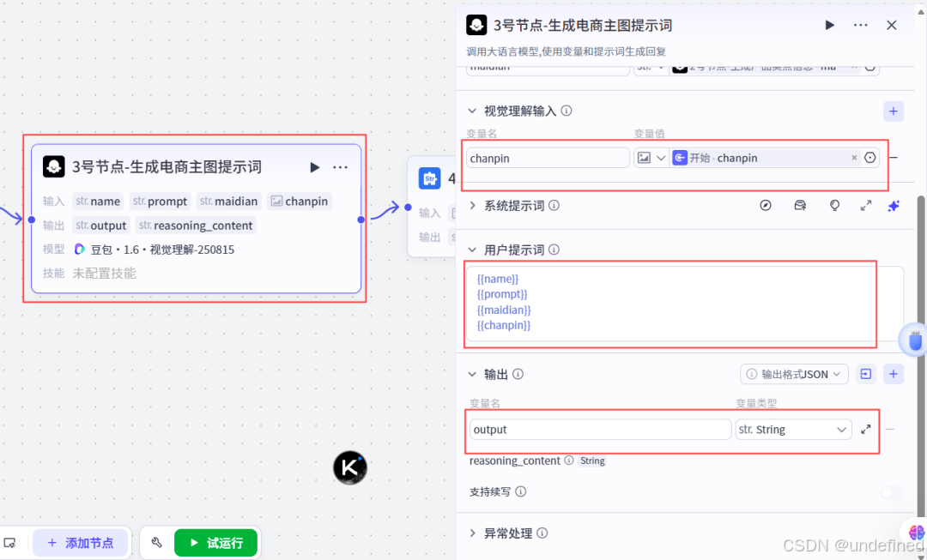Open the str. String type dropdown

(x=793, y=430)
